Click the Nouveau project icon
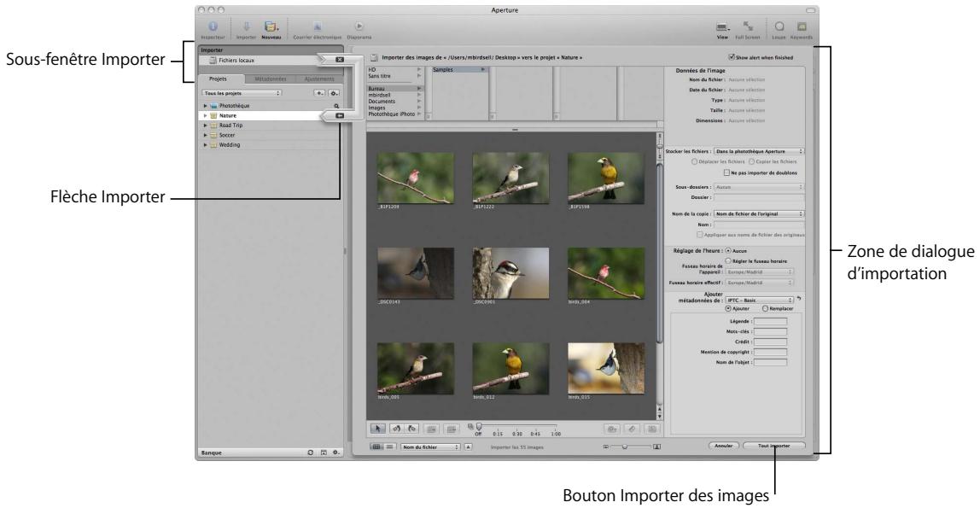Viewport: 980px width, 508px height. point(271,26)
